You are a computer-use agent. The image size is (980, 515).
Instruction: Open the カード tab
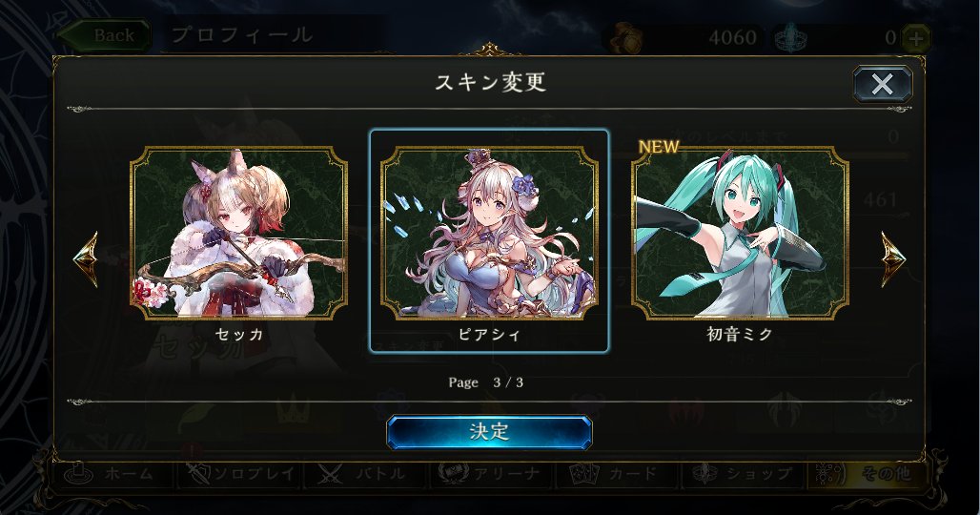[x=616, y=474]
